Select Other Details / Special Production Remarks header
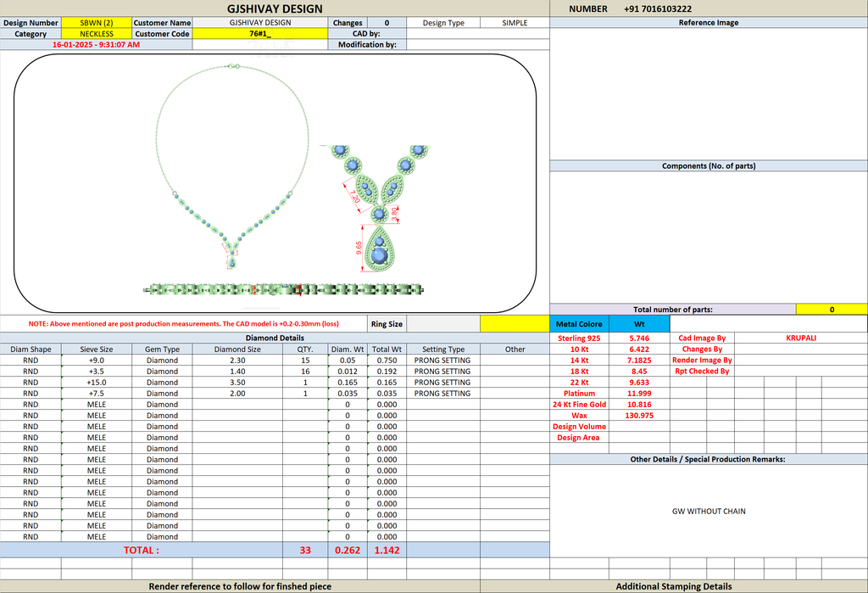The image size is (868, 593). pyautogui.click(x=709, y=460)
